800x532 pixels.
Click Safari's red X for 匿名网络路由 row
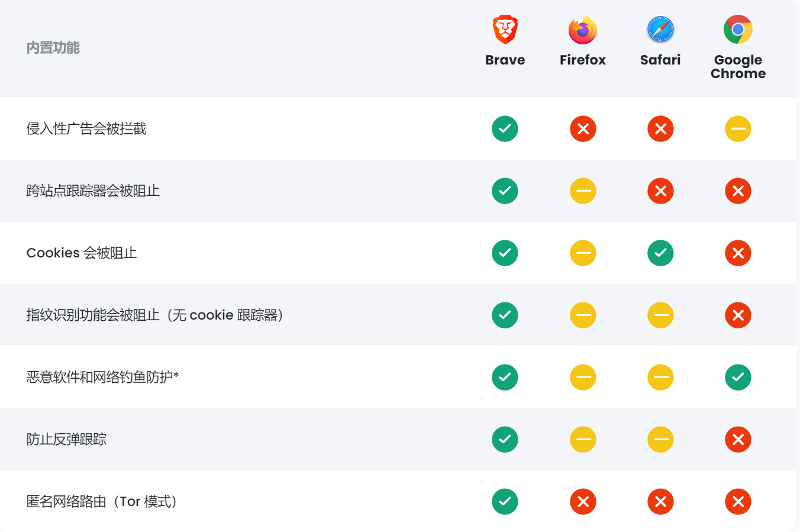pyautogui.click(x=660, y=502)
